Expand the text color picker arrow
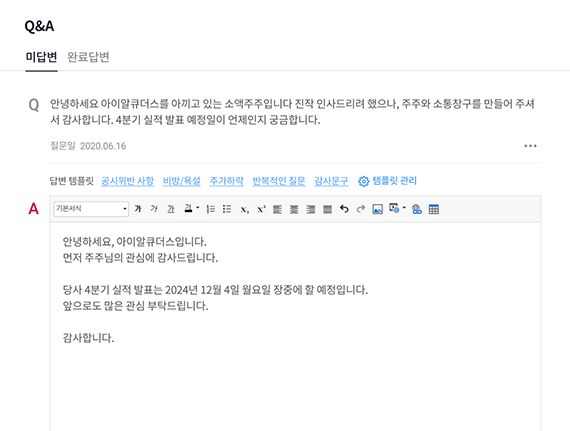The width and height of the screenshot is (570, 431). (198, 208)
